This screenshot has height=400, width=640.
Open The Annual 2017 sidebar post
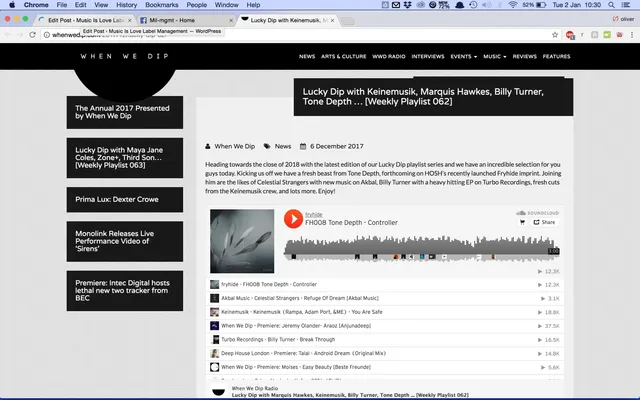[125, 112]
